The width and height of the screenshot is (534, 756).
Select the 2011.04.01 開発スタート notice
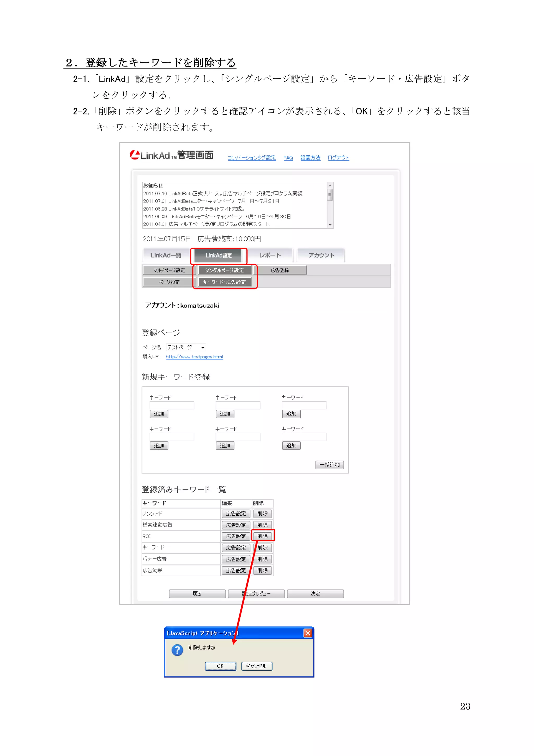pyautogui.click(x=208, y=224)
